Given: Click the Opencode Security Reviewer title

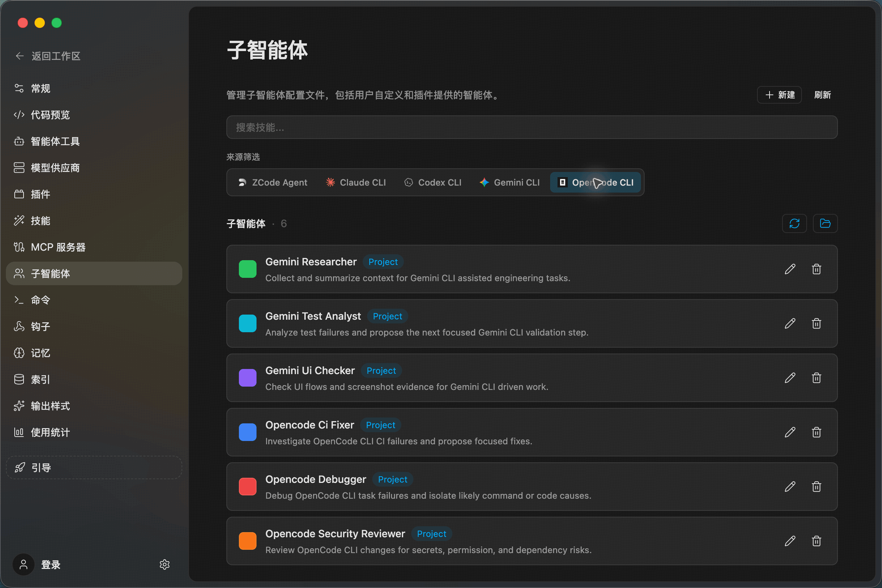Looking at the screenshot, I should click(x=335, y=534).
